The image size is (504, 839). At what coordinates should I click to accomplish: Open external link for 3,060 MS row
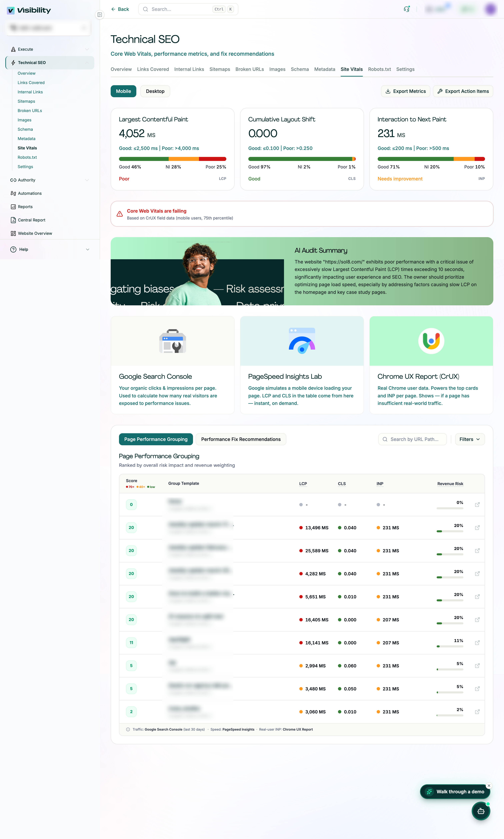[x=477, y=712]
